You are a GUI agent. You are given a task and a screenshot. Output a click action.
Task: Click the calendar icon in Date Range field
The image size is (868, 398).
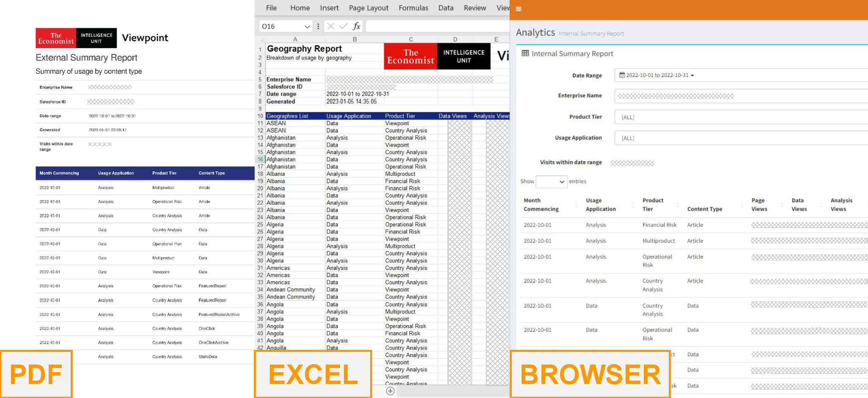tap(622, 75)
